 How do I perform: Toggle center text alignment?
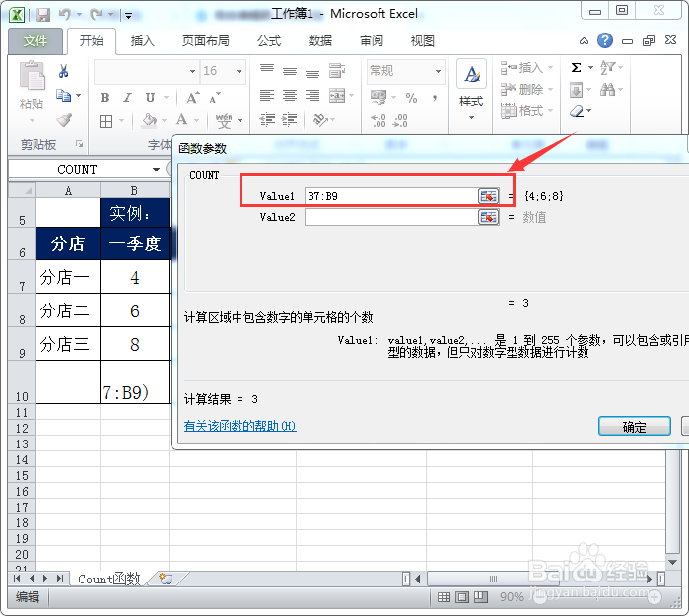pyautogui.click(x=290, y=95)
